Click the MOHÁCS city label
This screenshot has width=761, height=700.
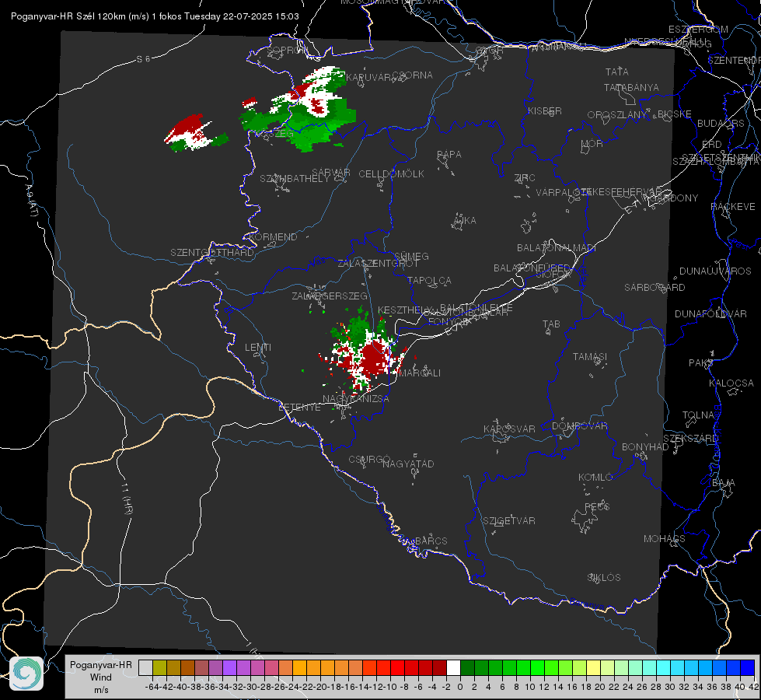coord(665,539)
